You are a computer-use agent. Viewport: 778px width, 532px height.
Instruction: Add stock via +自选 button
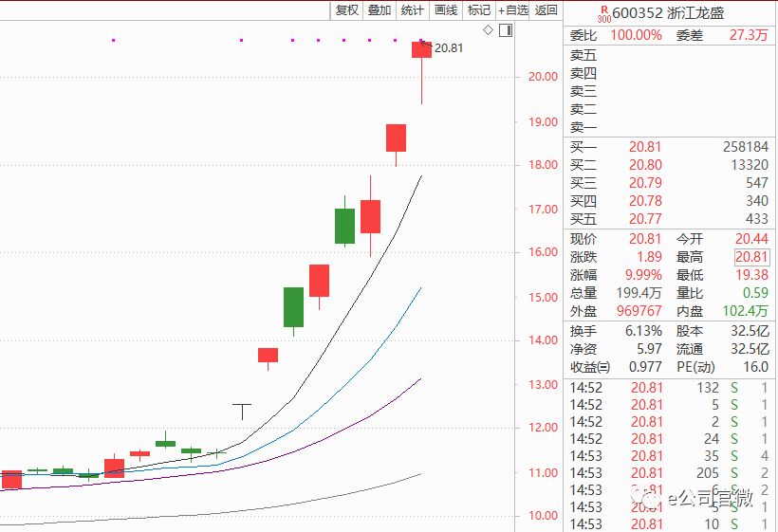pyautogui.click(x=513, y=9)
